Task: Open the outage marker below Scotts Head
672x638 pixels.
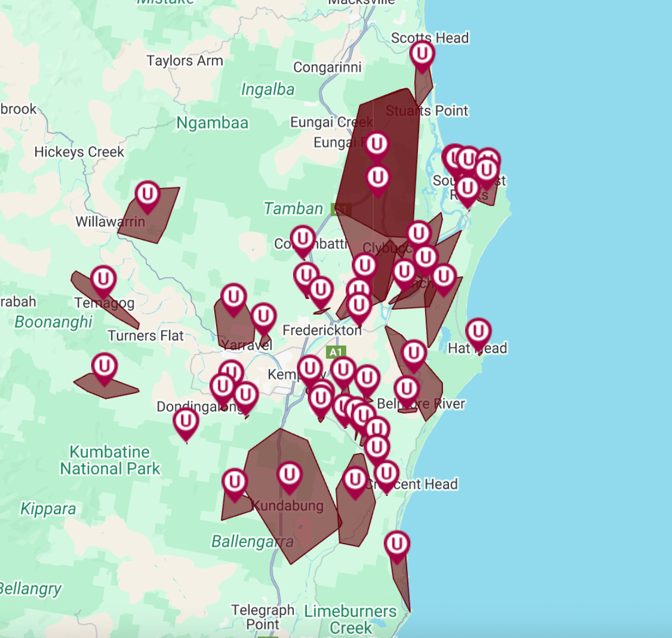Action: pos(422,56)
